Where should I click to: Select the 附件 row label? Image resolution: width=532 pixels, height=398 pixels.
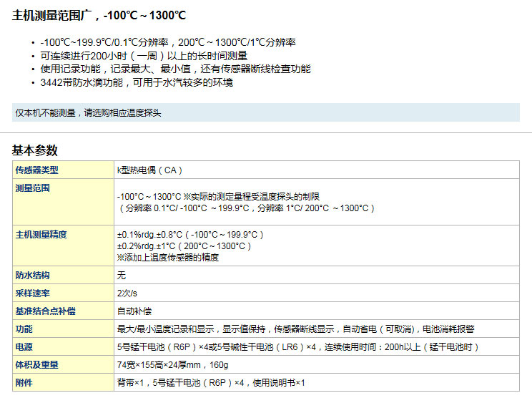coord(24,383)
